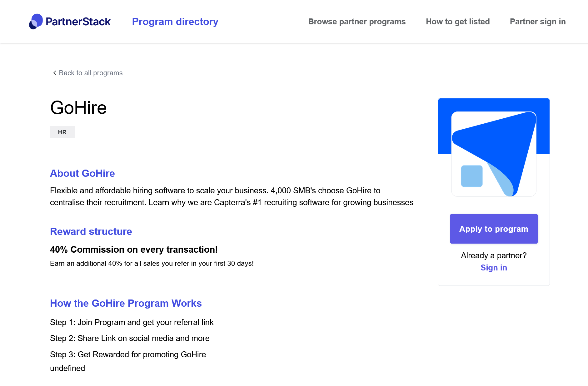
Task: Open the Program directory link
Action: click(x=175, y=22)
